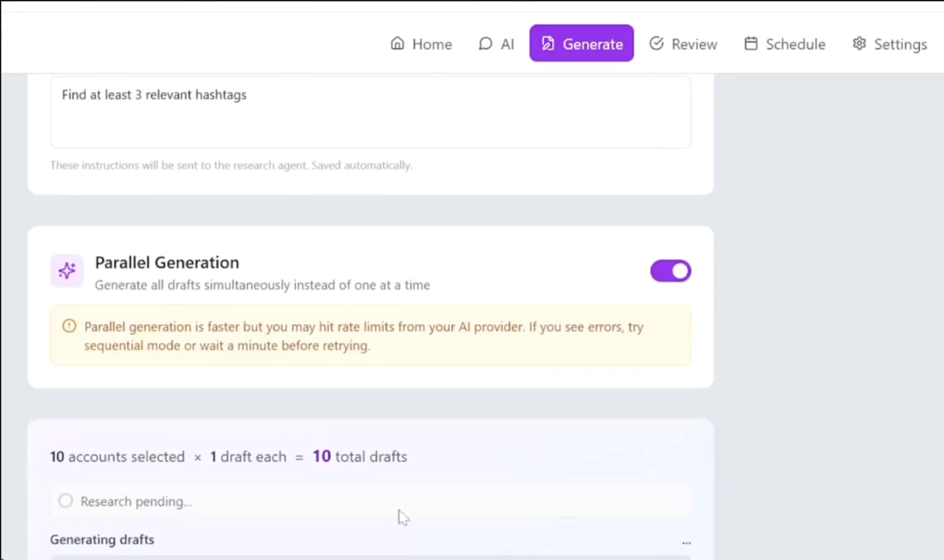Viewport: 944px width, 560px height.
Task: Click the 'Generate all drafts simultaneously' description
Action: point(262,285)
